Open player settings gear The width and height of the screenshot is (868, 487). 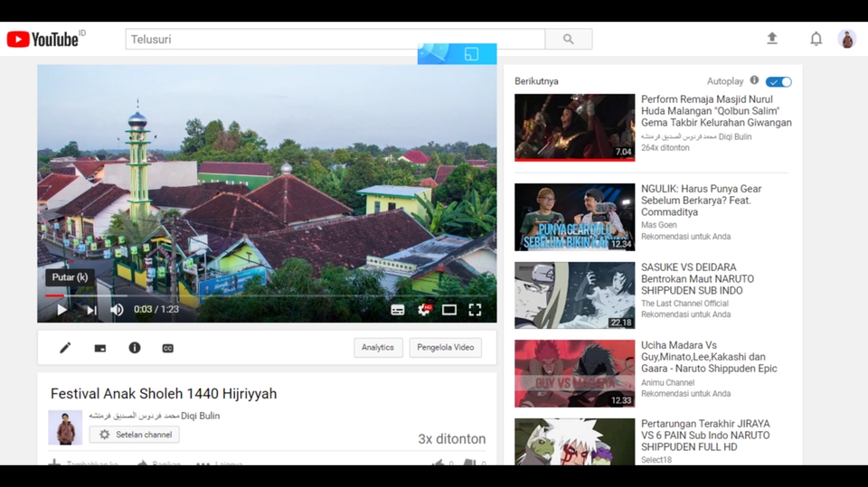pyautogui.click(x=424, y=310)
